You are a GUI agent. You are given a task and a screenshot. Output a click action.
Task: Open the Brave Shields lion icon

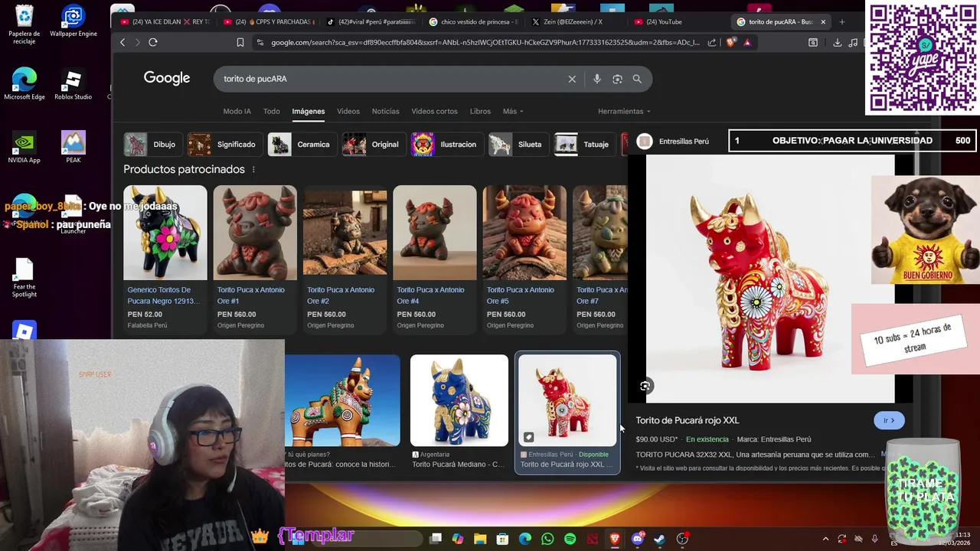pos(730,42)
